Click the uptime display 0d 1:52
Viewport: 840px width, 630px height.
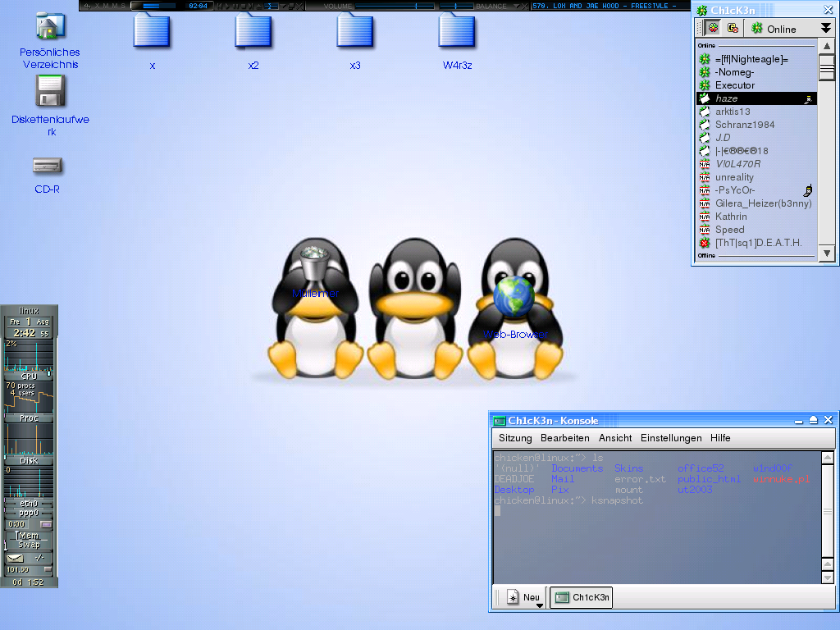[x=29, y=582]
